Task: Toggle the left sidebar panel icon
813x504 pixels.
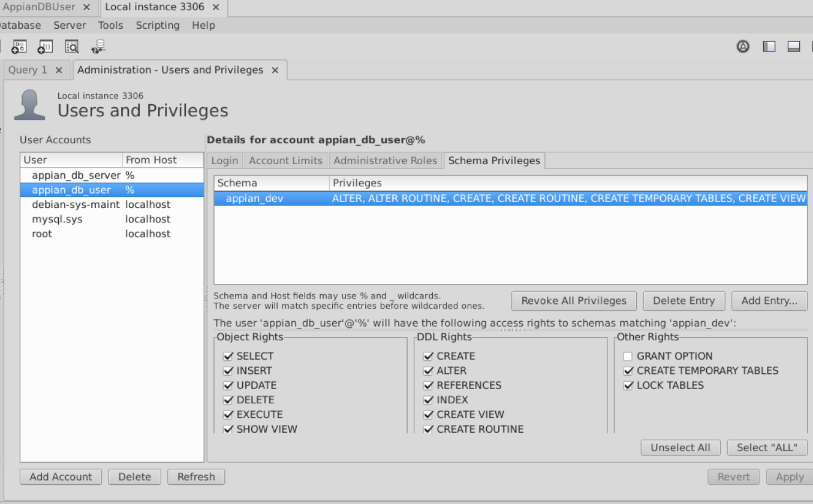Action: tap(769, 47)
